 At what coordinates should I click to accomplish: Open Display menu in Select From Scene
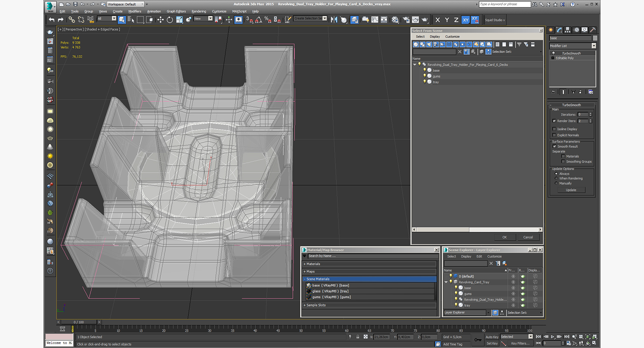pyautogui.click(x=435, y=37)
